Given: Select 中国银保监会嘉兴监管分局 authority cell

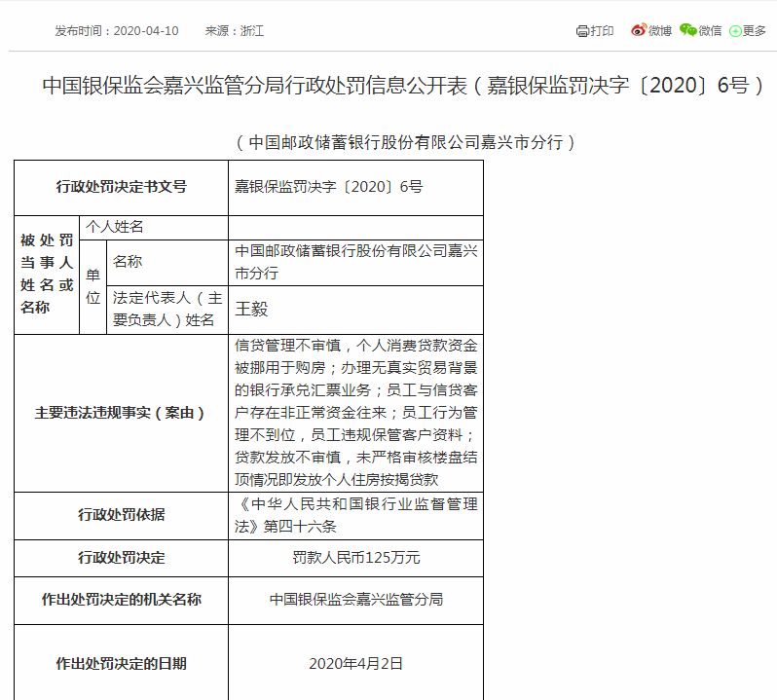Looking at the screenshot, I should coord(355,600).
